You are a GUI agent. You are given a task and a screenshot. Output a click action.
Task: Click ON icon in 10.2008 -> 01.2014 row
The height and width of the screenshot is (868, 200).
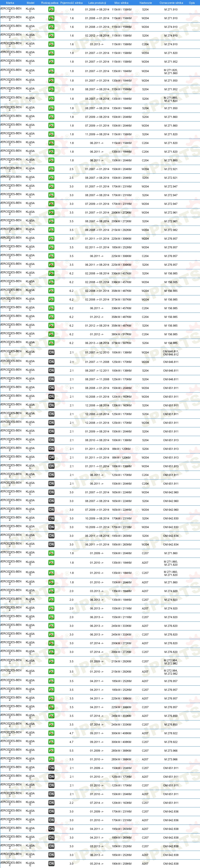51,397
